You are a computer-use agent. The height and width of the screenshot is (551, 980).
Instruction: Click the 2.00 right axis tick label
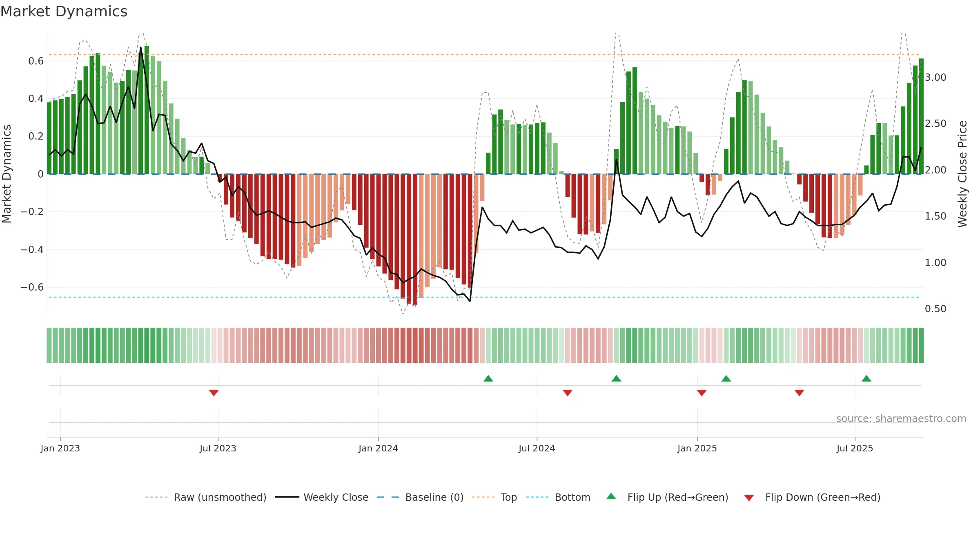point(935,170)
